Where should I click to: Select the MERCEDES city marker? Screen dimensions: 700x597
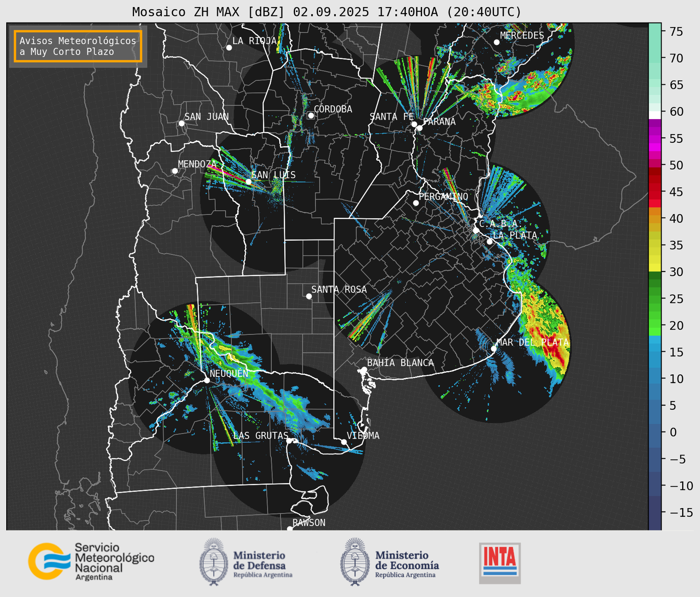[x=497, y=42]
